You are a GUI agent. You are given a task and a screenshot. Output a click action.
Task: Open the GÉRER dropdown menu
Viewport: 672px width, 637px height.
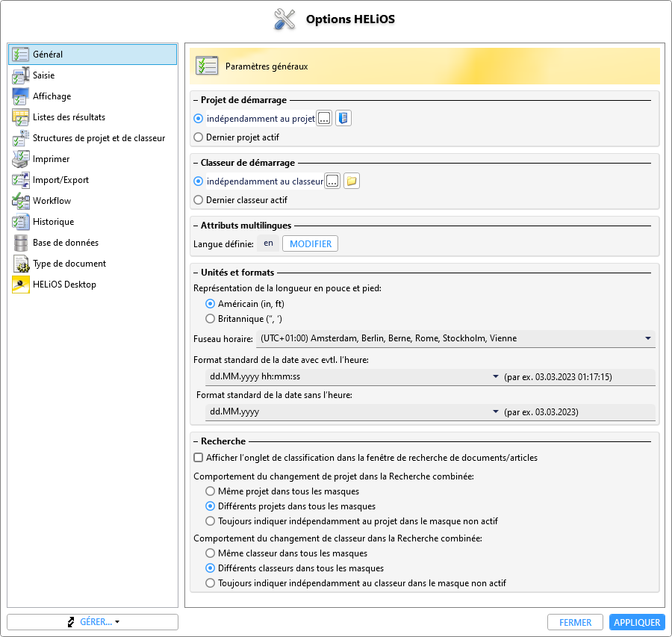(93, 622)
